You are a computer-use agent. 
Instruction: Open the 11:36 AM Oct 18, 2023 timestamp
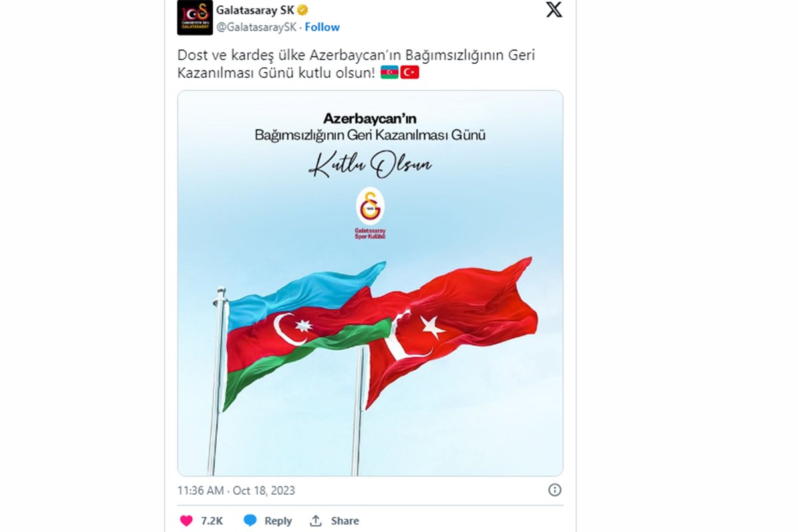coord(236,491)
